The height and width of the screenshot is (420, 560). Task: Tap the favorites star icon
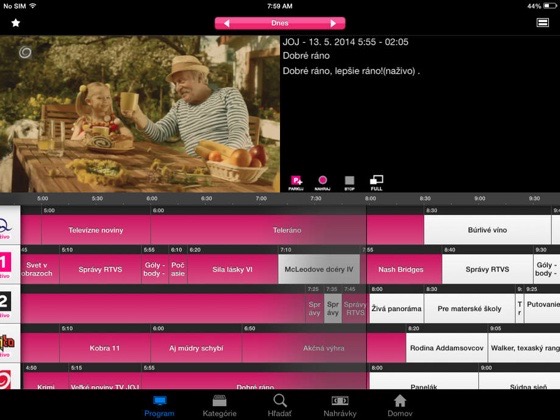tap(15, 23)
